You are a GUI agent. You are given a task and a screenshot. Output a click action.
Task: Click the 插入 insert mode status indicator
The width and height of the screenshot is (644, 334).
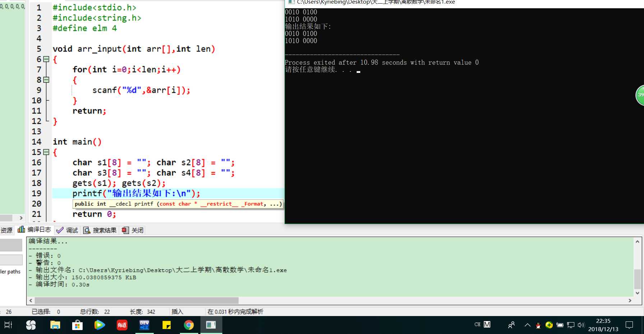177,312
